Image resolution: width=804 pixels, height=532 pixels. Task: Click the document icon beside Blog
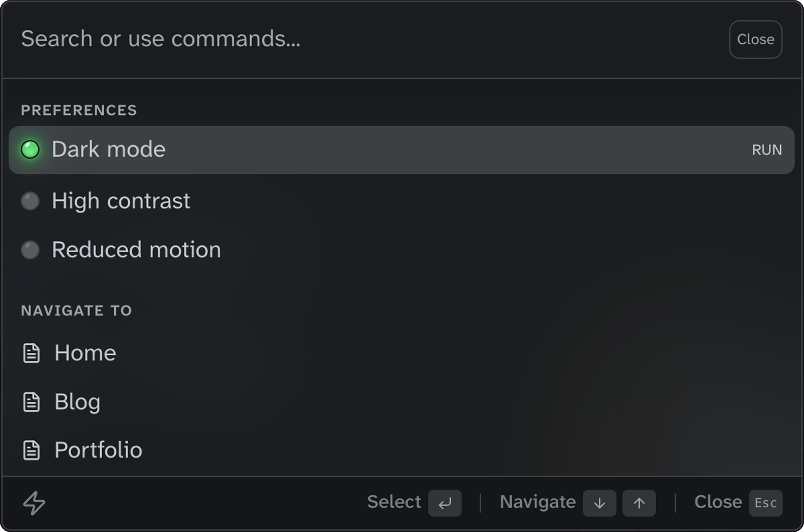(31, 402)
